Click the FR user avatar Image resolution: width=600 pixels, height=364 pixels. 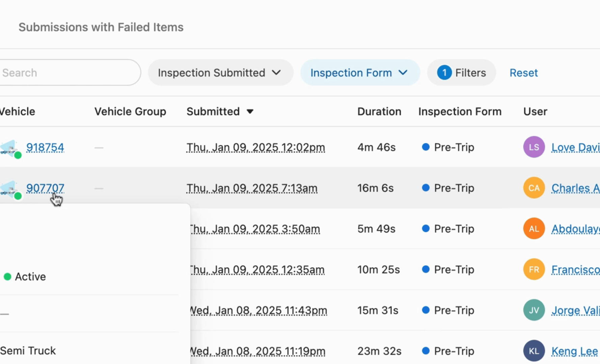point(534,270)
